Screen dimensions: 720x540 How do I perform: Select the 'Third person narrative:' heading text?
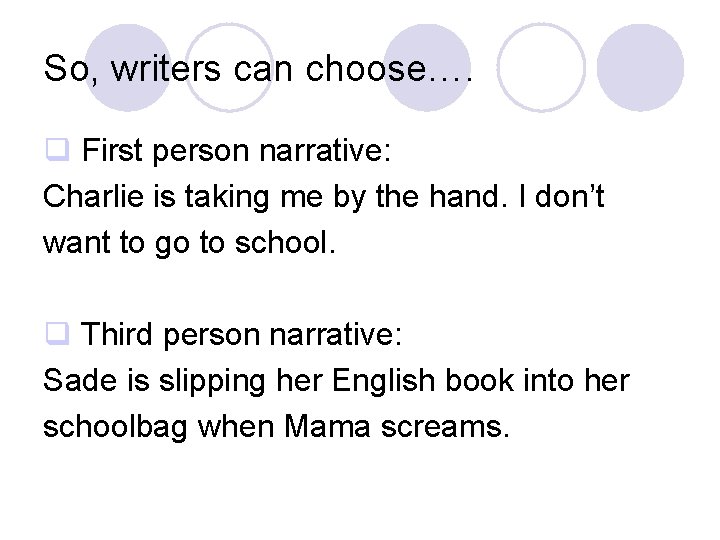[x=242, y=333]
